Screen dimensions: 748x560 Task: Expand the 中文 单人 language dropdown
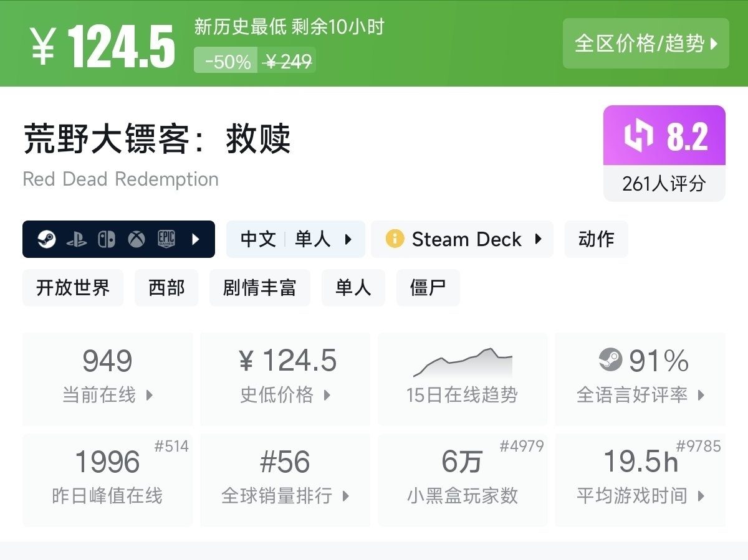point(348,239)
